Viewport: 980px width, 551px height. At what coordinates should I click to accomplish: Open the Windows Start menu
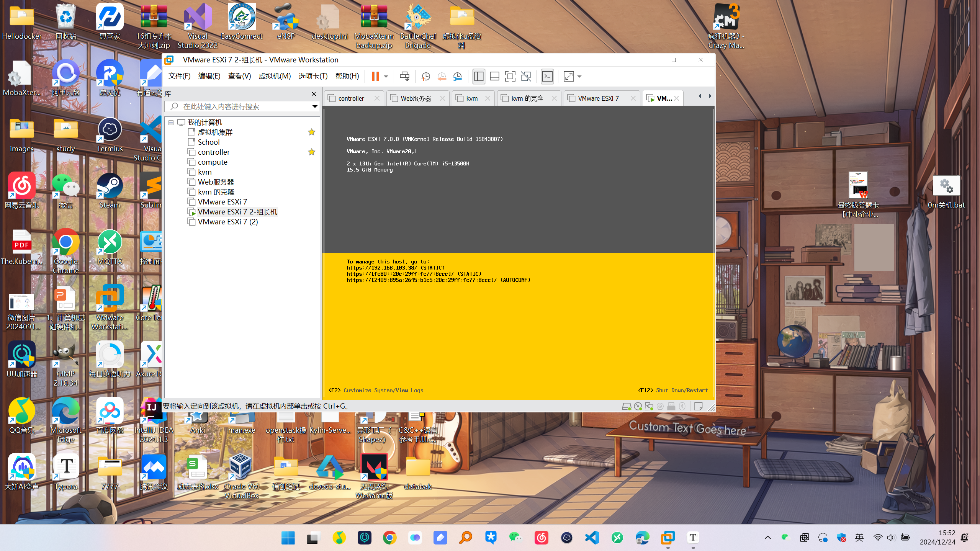[x=288, y=538]
